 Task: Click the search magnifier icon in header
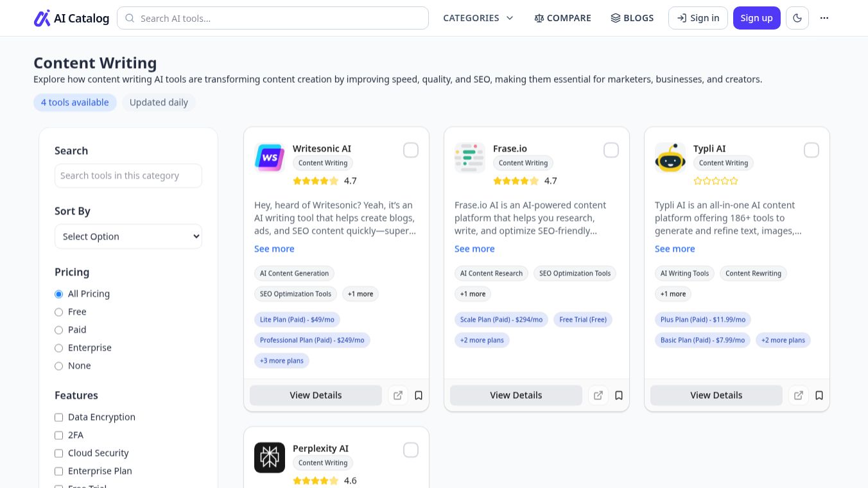pos(130,18)
